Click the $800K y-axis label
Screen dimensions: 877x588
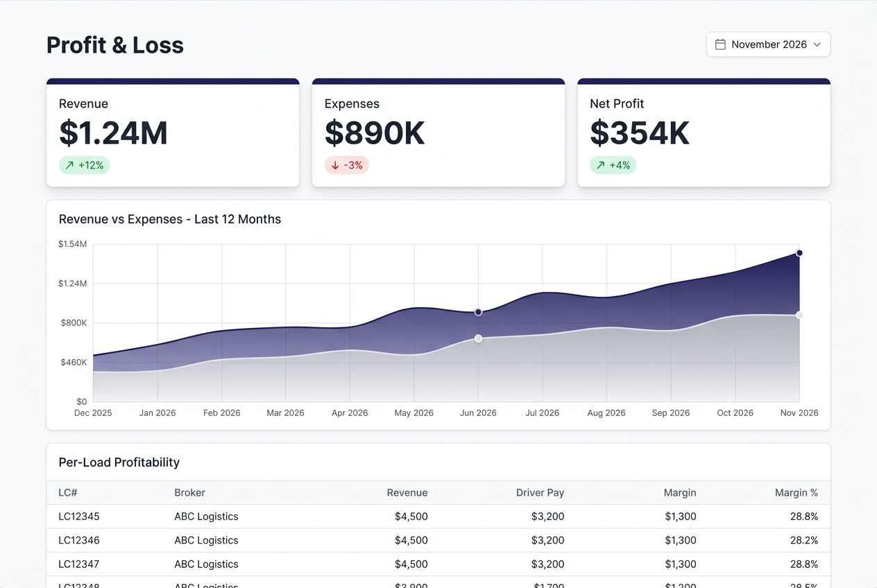click(x=73, y=323)
